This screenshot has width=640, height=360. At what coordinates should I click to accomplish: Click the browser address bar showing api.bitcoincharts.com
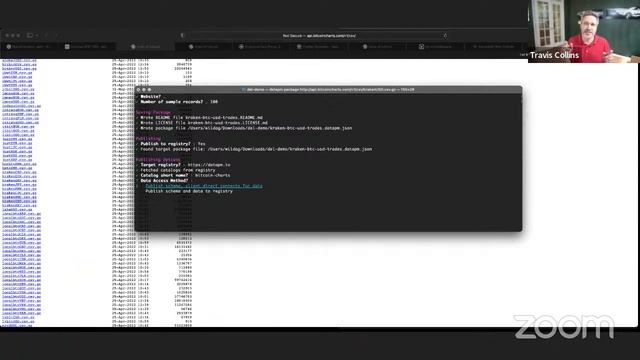point(319,36)
